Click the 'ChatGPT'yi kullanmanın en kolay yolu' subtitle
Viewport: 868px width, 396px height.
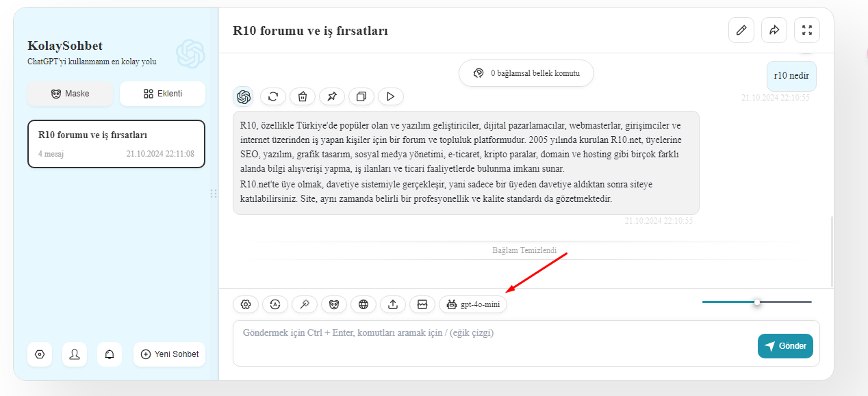click(92, 62)
